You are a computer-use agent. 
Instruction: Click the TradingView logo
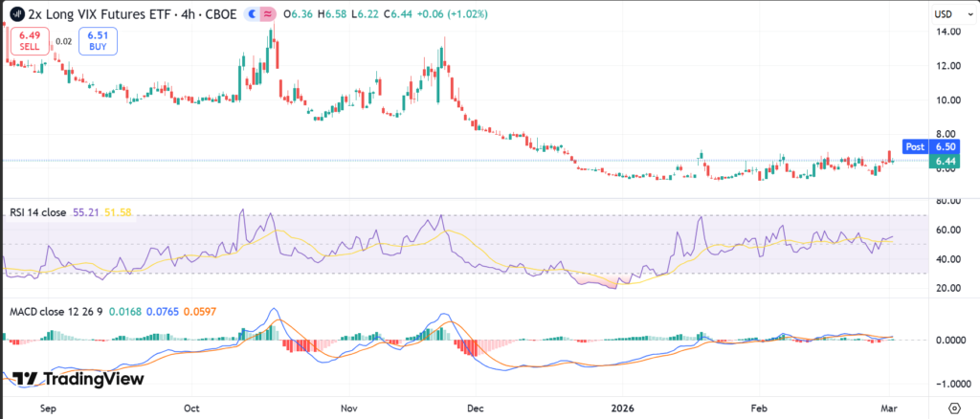tap(79, 379)
